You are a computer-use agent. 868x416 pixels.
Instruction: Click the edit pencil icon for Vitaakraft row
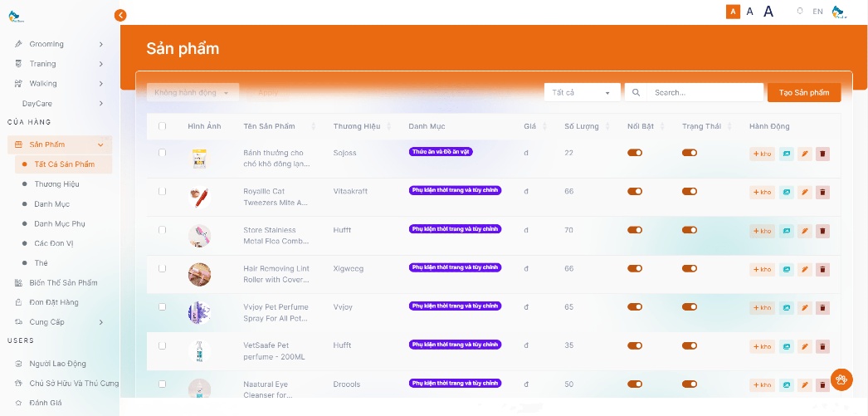pos(804,192)
